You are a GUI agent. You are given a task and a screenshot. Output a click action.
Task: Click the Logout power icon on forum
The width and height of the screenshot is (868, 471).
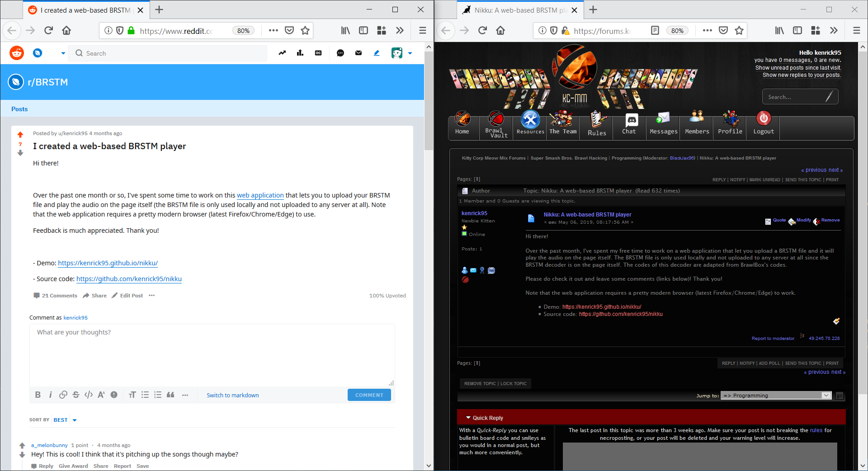click(764, 119)
